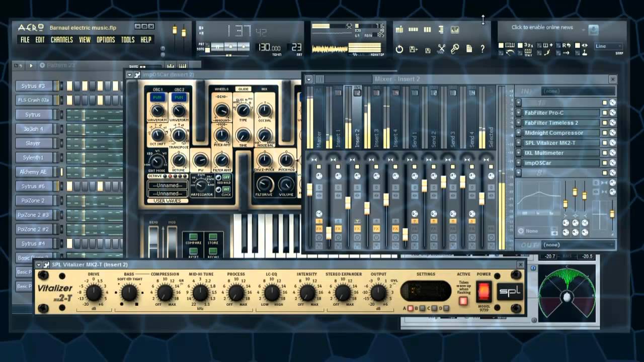This screenshot has height=362, width=644.
Task: Show the mixer via toolbar icon
Action: pos(455,30)
